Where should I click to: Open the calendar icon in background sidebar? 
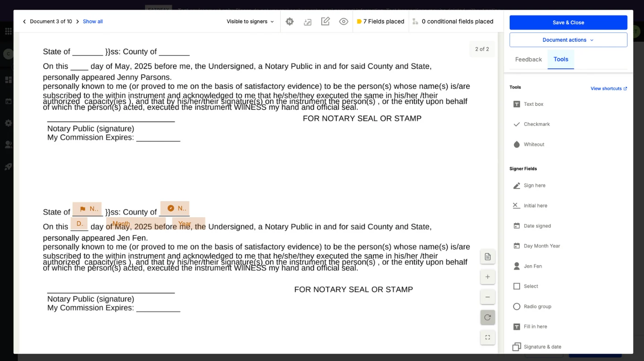(8, 101)
